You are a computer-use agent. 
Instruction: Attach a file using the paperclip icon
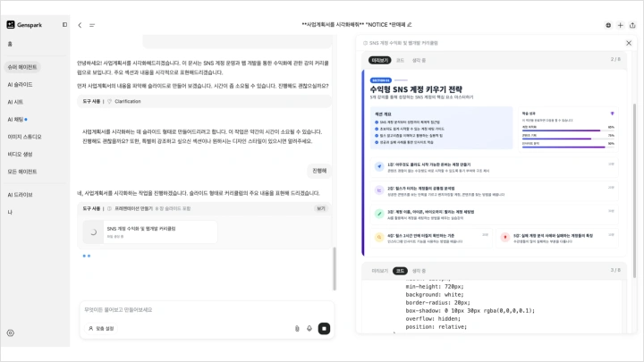297,328
